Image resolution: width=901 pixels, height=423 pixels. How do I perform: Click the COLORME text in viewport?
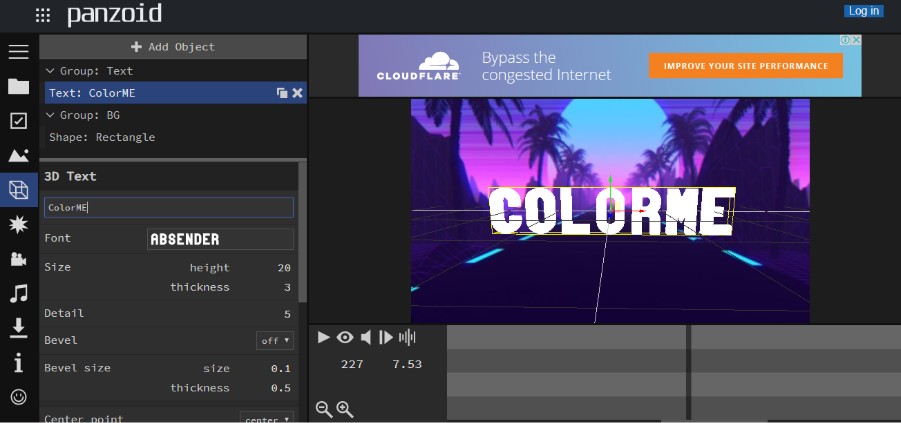(x=610, y=211)
